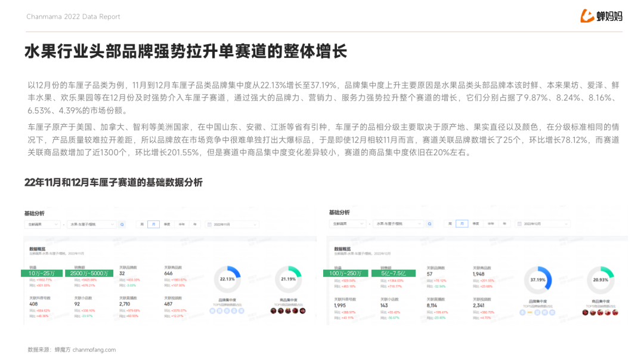This screenshot has height=363, width=644.
Task: Select 周 period tab in December panel
Action: [450, 224]
